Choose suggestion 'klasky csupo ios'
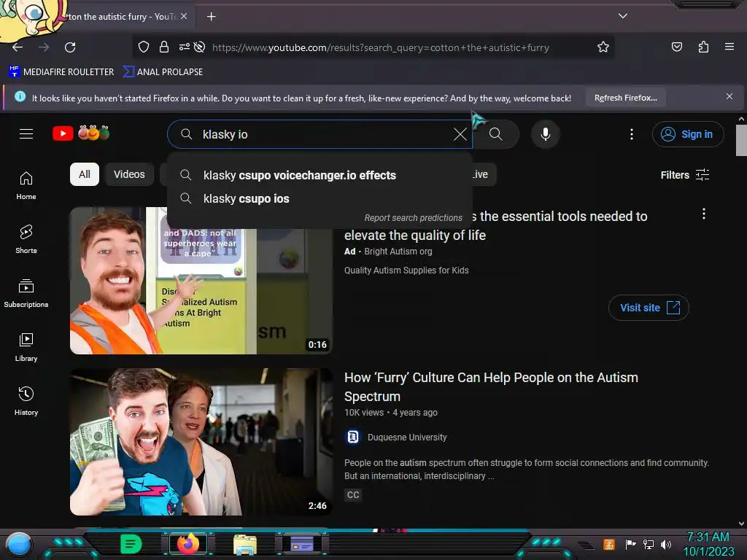The image size is (747, 560). click(320, 198)
